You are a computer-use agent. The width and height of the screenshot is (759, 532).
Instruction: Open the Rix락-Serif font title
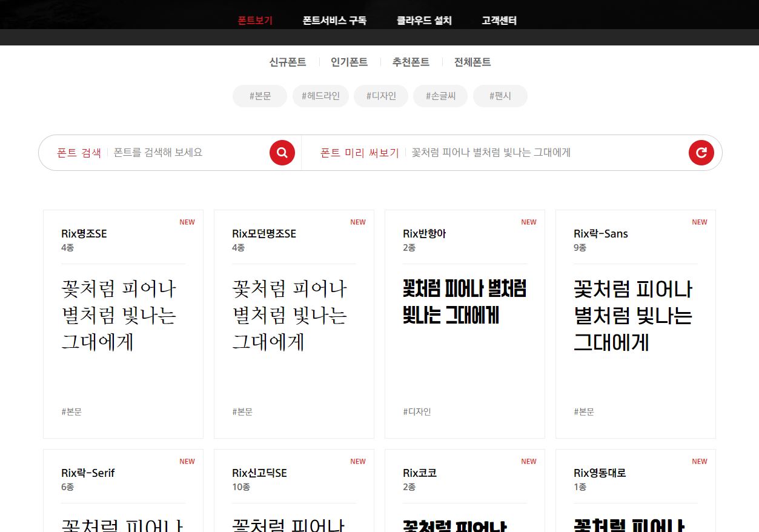pyautogui.click(x=88, y=473)
